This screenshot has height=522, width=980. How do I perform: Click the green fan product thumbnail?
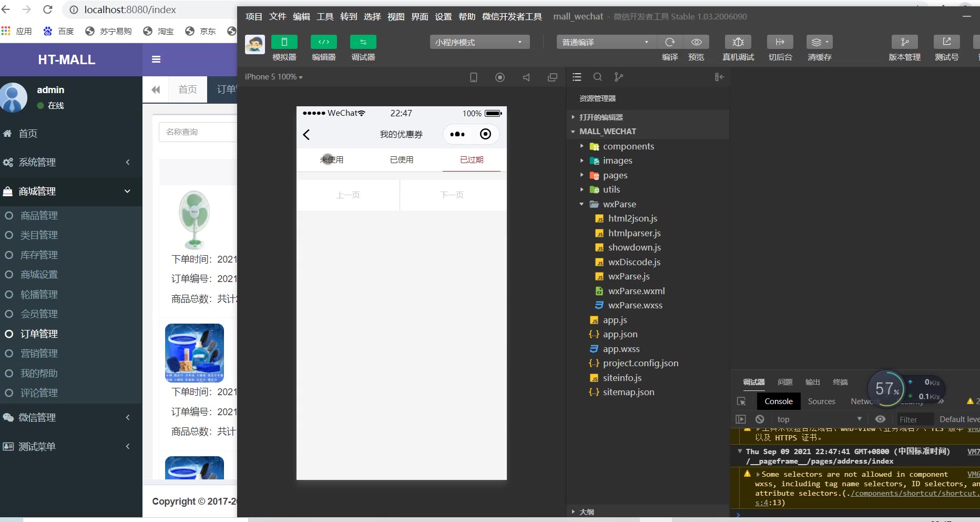tap(195, 219)
